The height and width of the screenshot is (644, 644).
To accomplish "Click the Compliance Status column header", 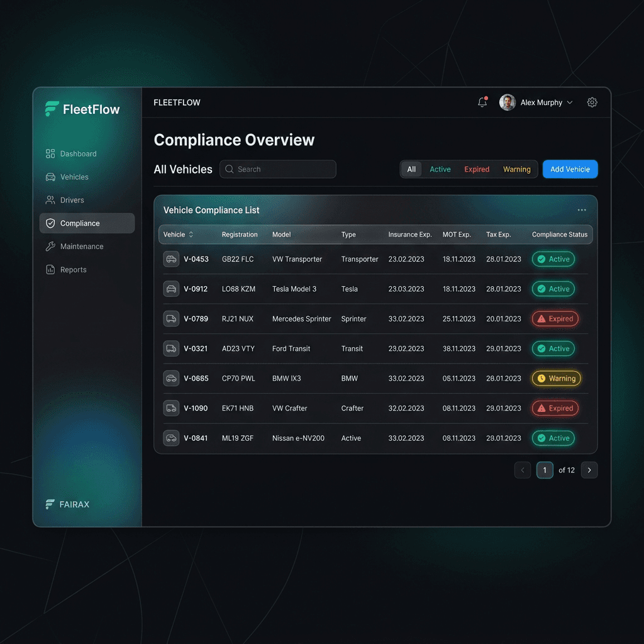I will click(x=559, y=235).
